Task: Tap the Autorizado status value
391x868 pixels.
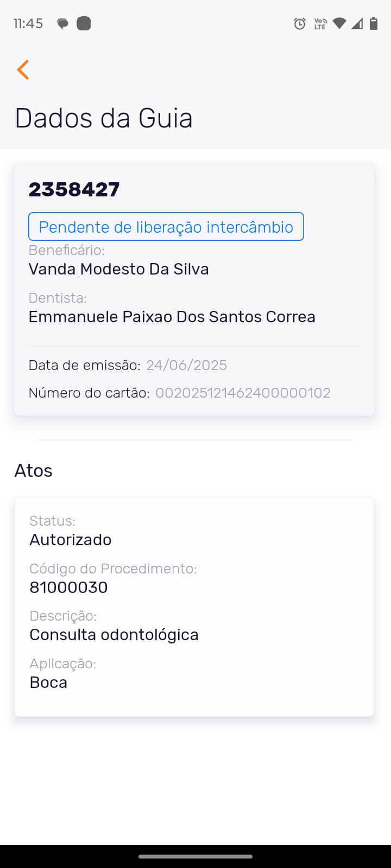Action: coord(71,540)
